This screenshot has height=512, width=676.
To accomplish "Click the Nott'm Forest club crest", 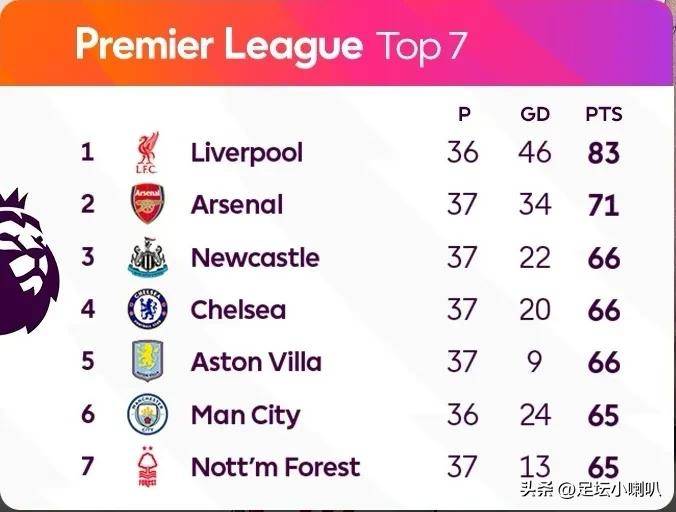I will 147,467.
